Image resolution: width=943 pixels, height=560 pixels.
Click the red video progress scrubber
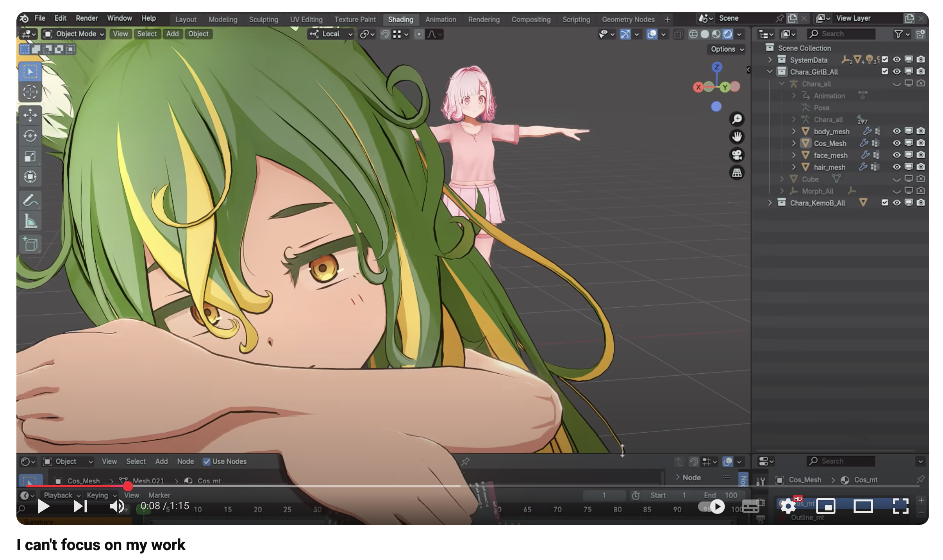[128, 486]
